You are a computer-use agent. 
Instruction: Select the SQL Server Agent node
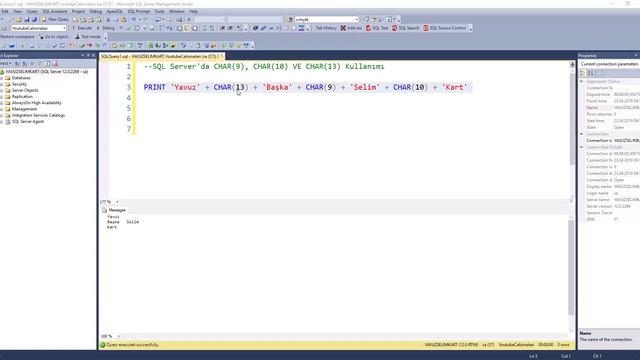pos(27,122)
